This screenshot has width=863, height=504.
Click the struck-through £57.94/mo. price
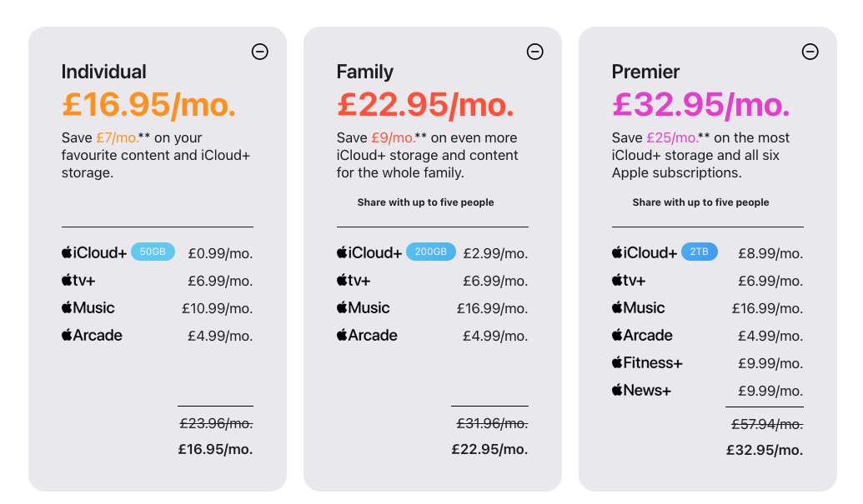click(767, 424)
